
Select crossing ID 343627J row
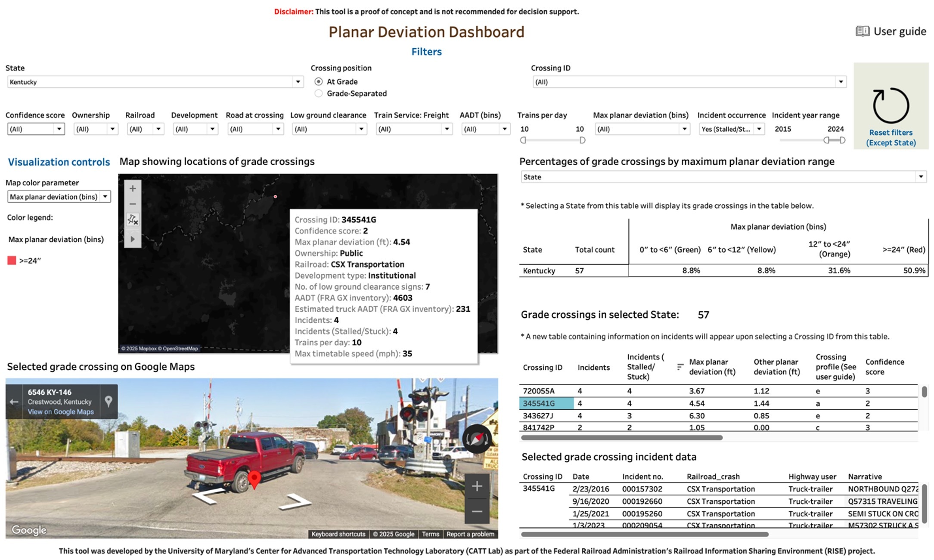pos(718,416)
